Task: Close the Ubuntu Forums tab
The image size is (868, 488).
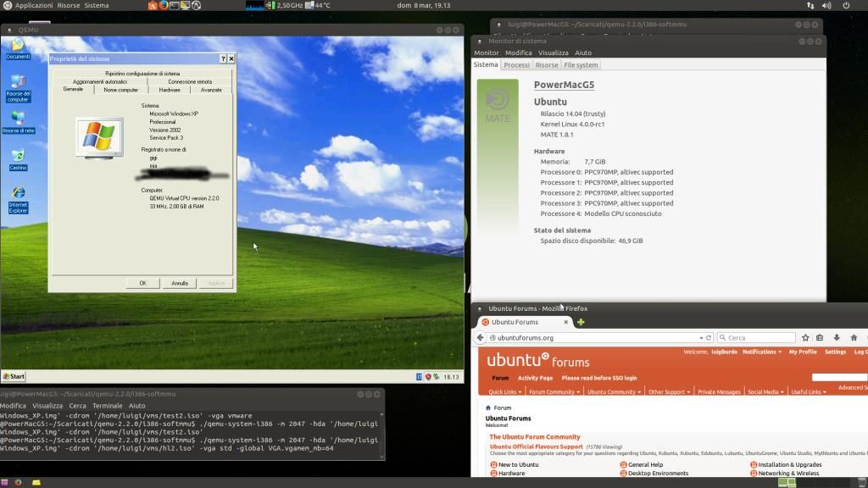Action: click(565, 322)
